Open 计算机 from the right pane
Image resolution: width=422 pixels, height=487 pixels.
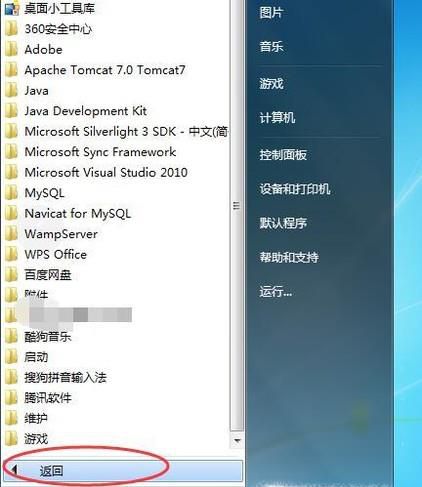click(277, 118)
